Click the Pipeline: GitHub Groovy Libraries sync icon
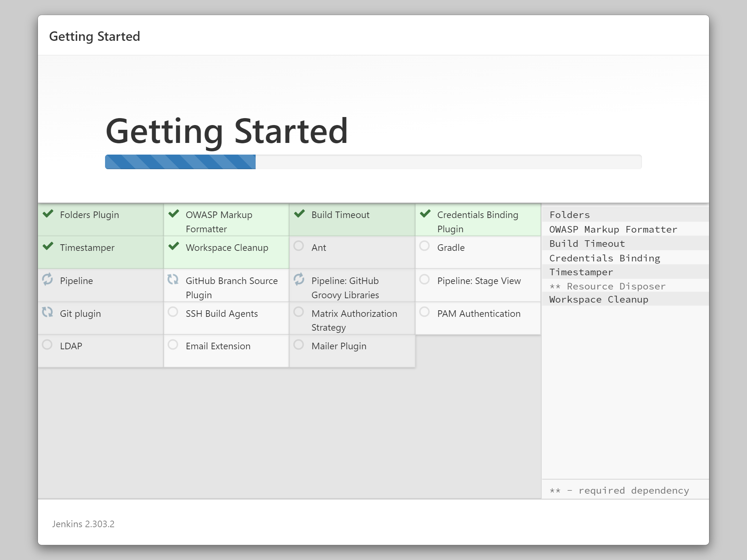This screenshot has height=560, width=747. pos(299,279)
